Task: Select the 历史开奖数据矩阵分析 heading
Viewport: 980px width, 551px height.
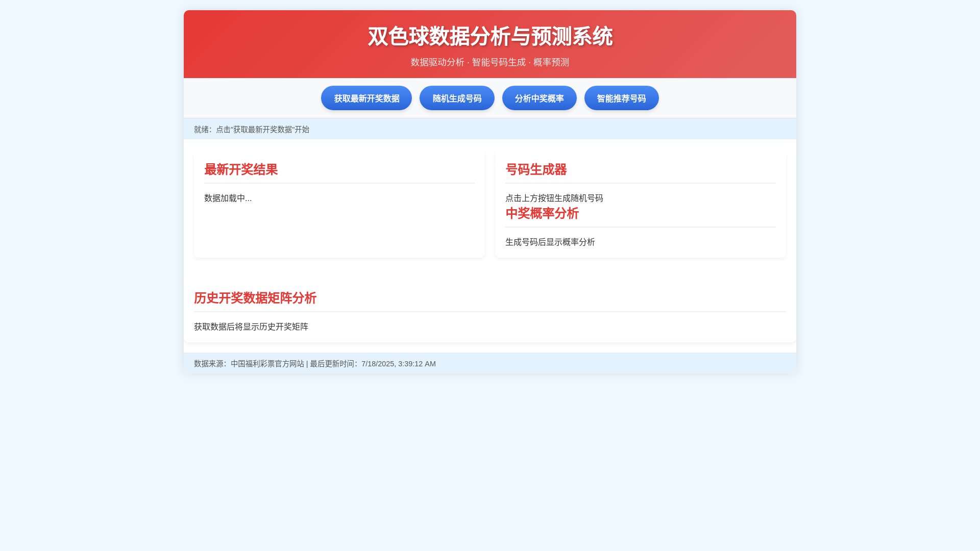Action: click(x=255, y=298)
